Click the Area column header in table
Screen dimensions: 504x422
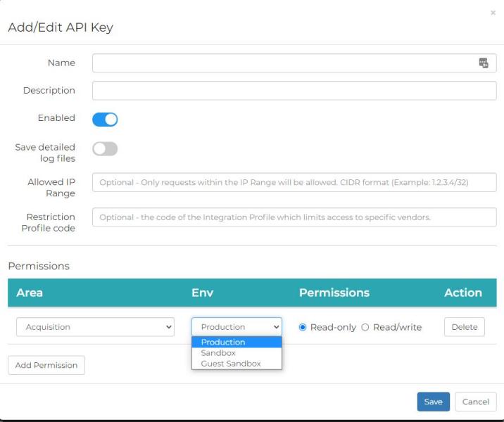30,293
